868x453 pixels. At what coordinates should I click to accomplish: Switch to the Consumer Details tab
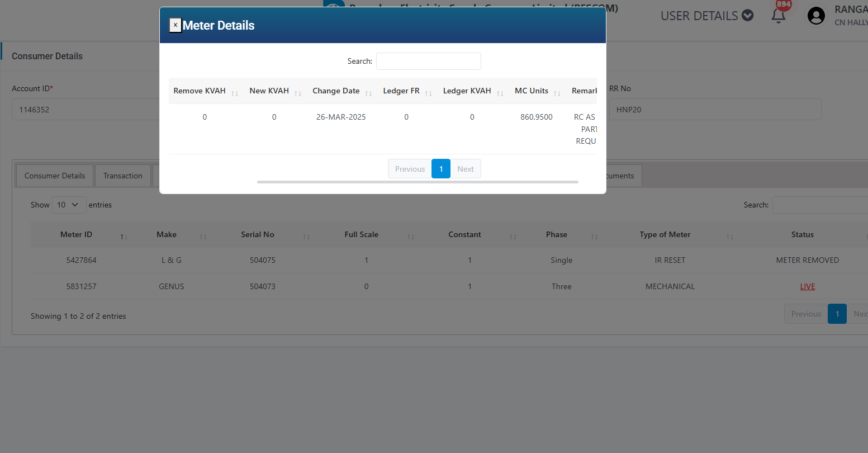[55, 176]
